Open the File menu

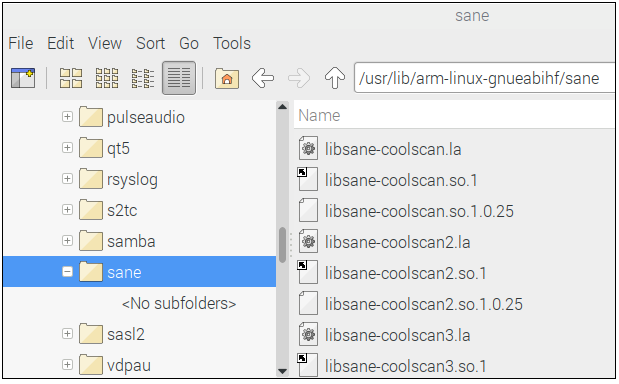click(x=21, y=43)
